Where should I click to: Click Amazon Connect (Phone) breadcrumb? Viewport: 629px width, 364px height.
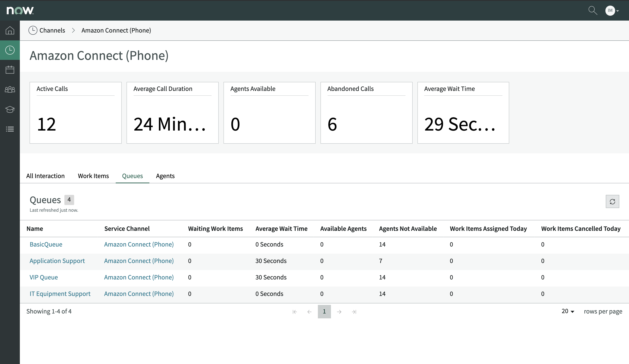click(x=116, y=30)
